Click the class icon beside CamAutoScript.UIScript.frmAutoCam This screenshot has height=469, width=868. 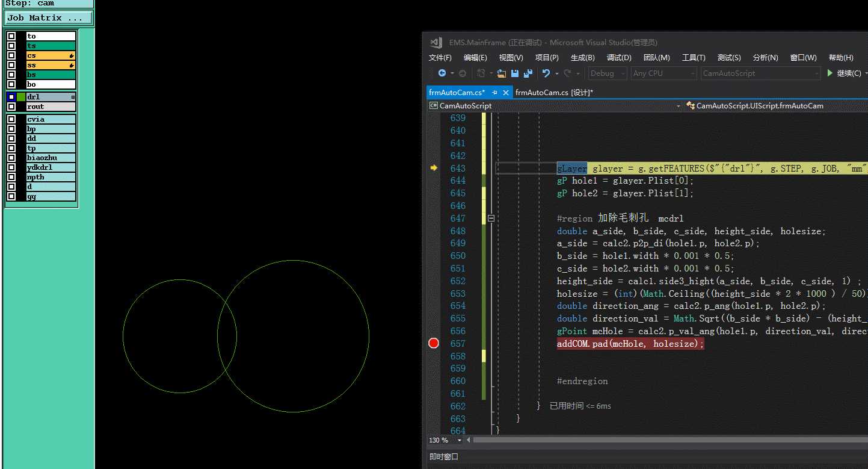tap(691, 105)
